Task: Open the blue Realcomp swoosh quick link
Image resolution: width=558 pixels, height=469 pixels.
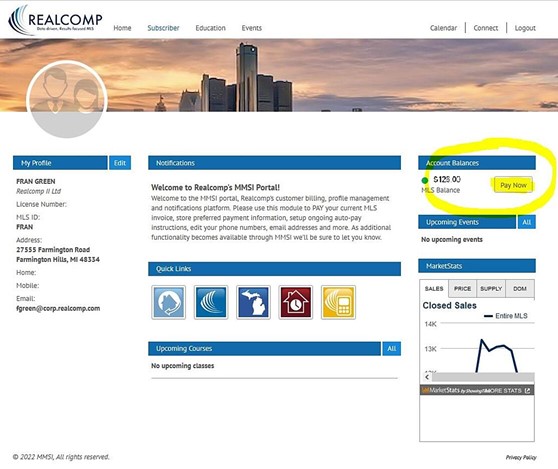Action: coord(211,302)
